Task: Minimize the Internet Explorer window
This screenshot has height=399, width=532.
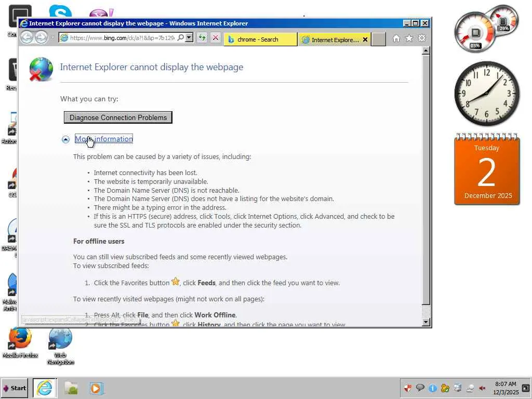Action: tap(407, 23)
